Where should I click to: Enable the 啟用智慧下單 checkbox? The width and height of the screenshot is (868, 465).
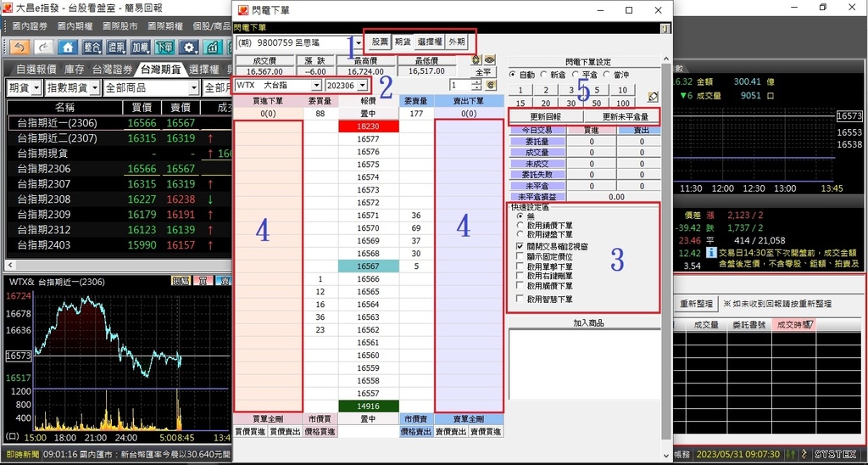click(x=520, y=300)
